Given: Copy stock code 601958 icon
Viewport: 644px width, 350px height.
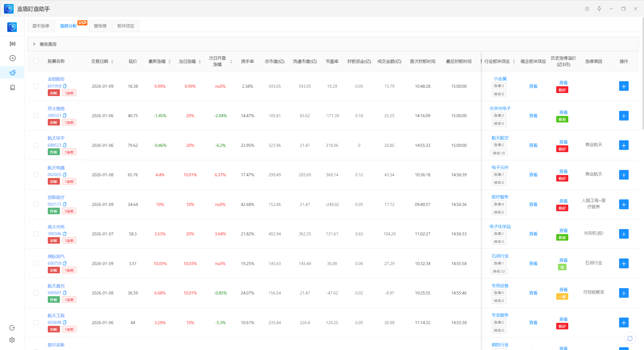Looking at the screenshot, I should click(65, 86).
